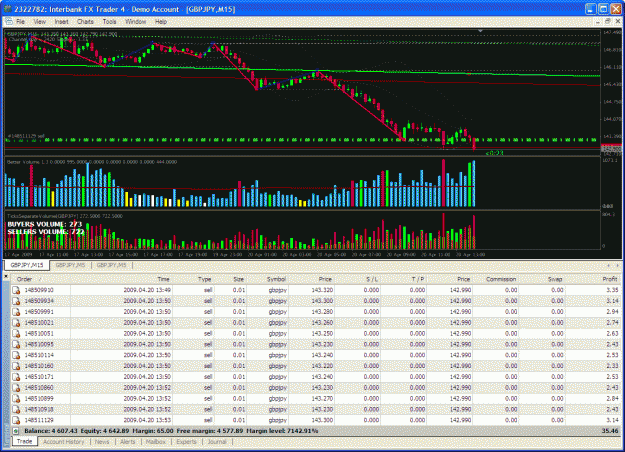Switch to the Trade terminal tab
Image resolution: width=625 pixels, height=452 pixels.
24,442
